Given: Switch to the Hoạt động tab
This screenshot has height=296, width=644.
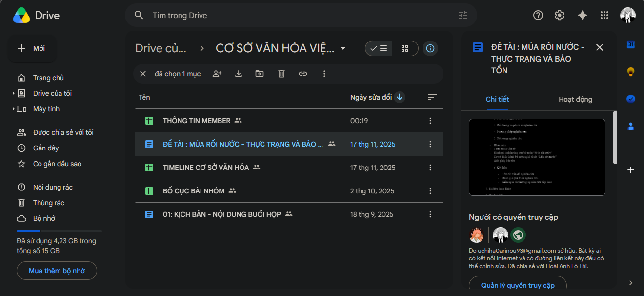Looking at the screenshot, I should 575,99.
